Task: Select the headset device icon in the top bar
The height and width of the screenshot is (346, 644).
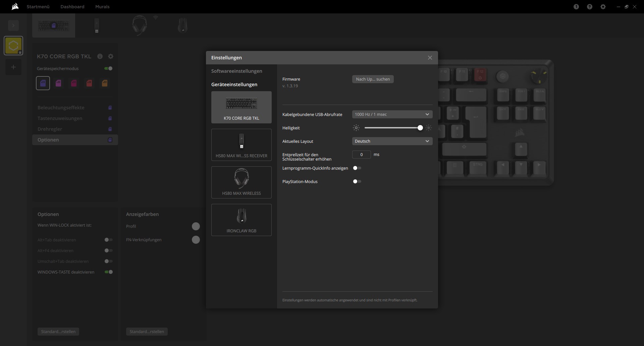Action: [140, 25]
